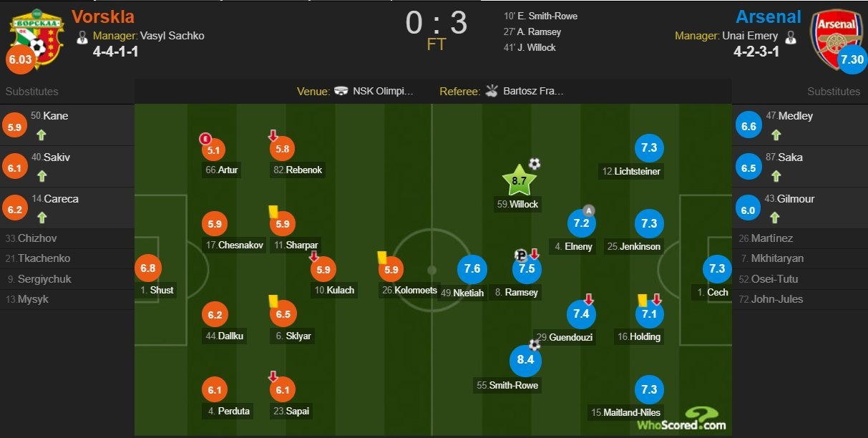Click the yellow card icon on Holding
Image resolution: width=868 pixels, height=438 pixels.
point(642,301)
